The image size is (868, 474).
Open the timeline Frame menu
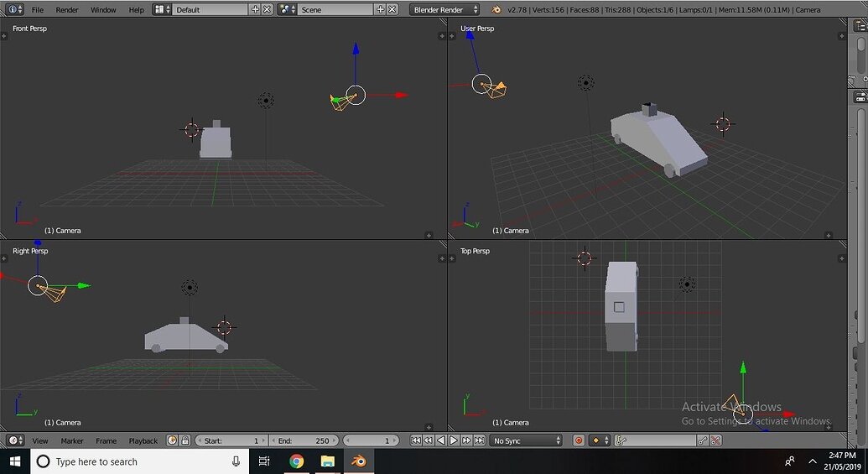point(106,440)
